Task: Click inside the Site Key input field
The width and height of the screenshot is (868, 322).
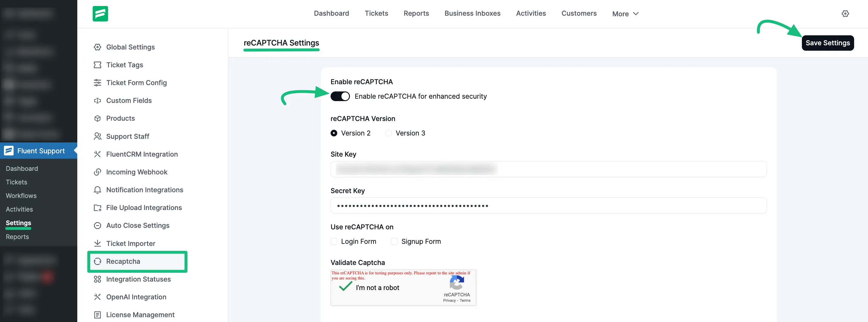Action: click(549, 169)
